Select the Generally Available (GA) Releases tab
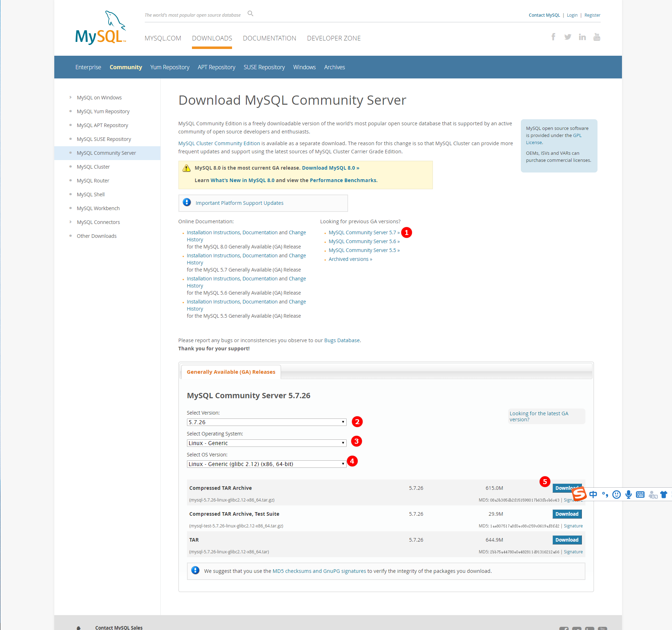Screen dimensions: 672x630 coord(231,372)
